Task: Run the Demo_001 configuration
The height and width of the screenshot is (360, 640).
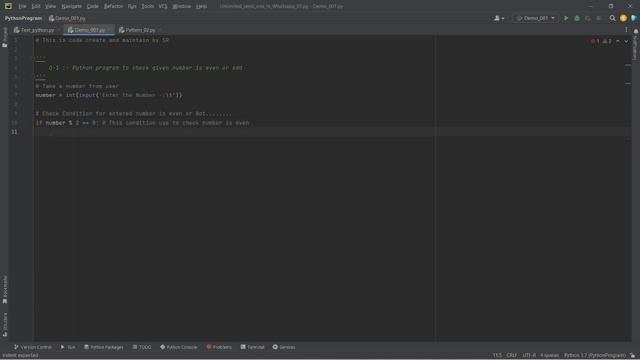Action: [566, 18]
